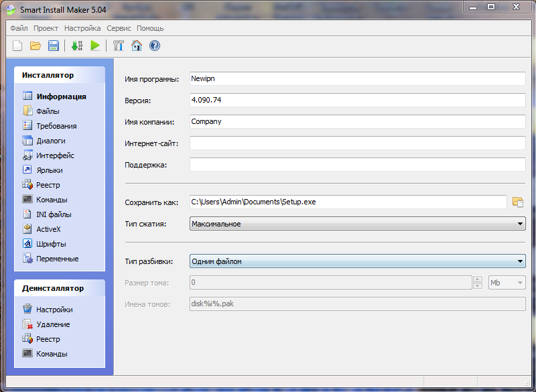This screenshot has height=392, width=536.
Task: Open the Сервис menu
Action: coord(119,28)
